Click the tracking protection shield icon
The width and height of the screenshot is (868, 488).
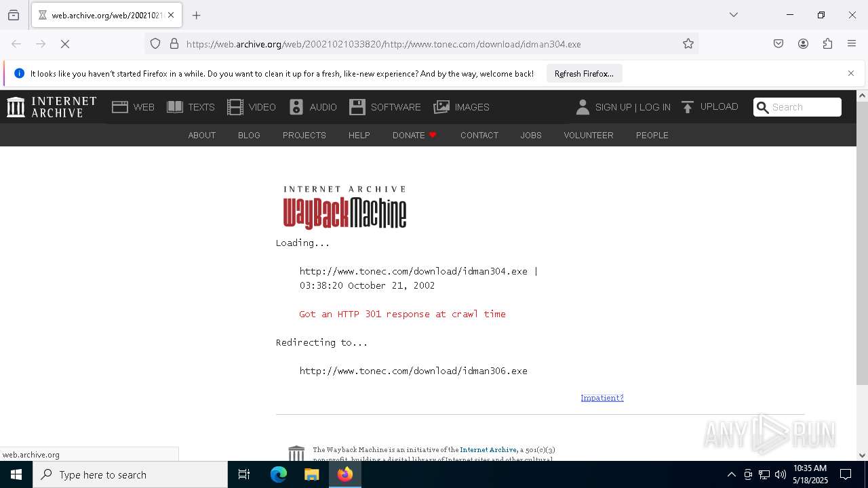[155, 44]
